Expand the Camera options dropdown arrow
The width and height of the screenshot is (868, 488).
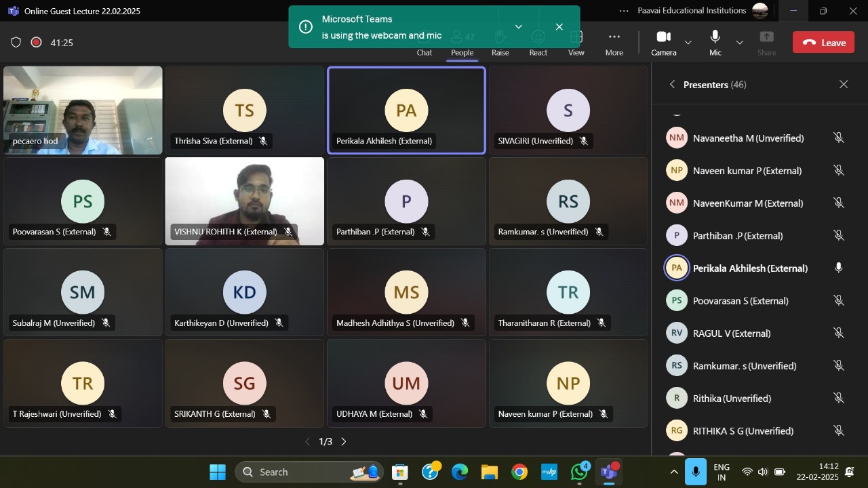pos(688,43)
